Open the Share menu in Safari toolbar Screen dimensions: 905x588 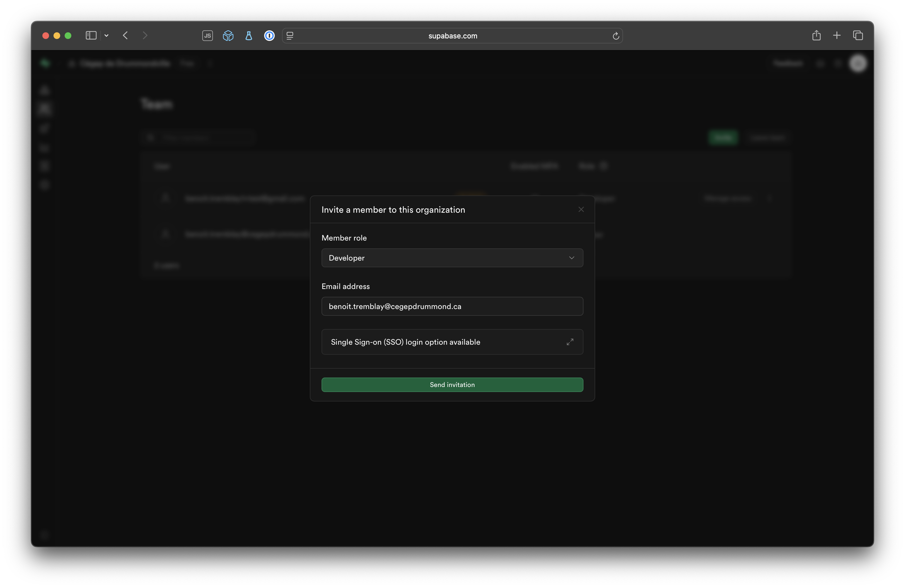point(816,35)
